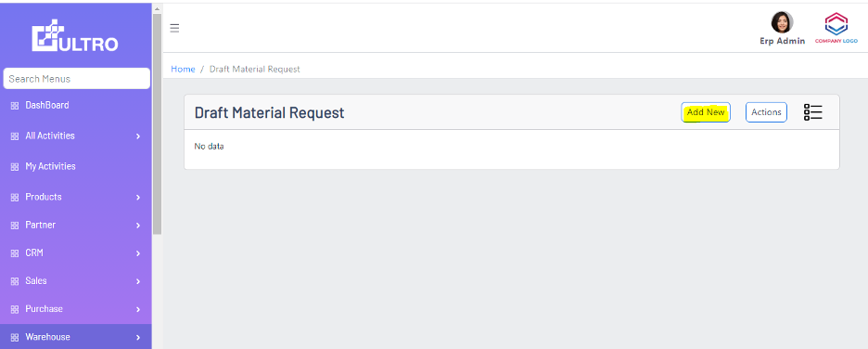Click the Add New button

(x=706, y=112)
